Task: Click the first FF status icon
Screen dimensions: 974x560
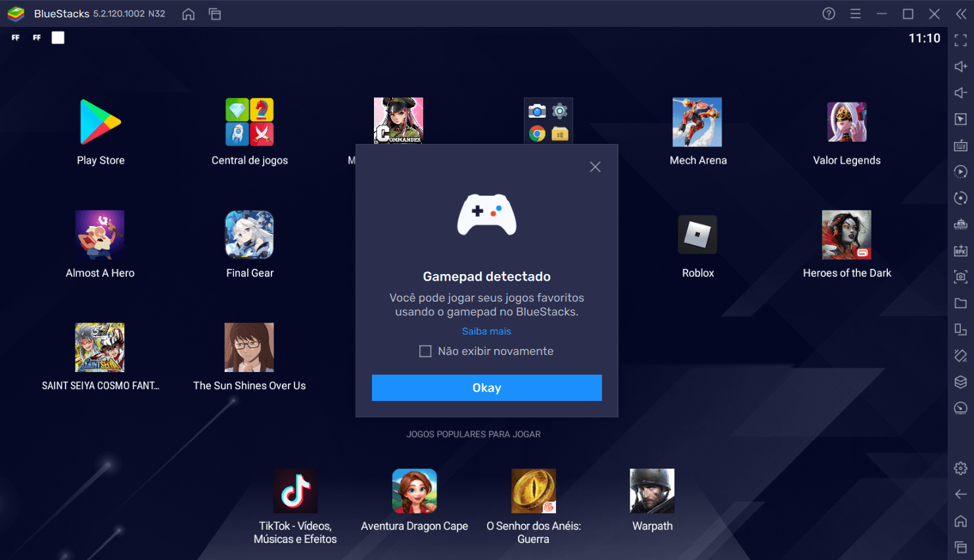Action: (16, 38)
